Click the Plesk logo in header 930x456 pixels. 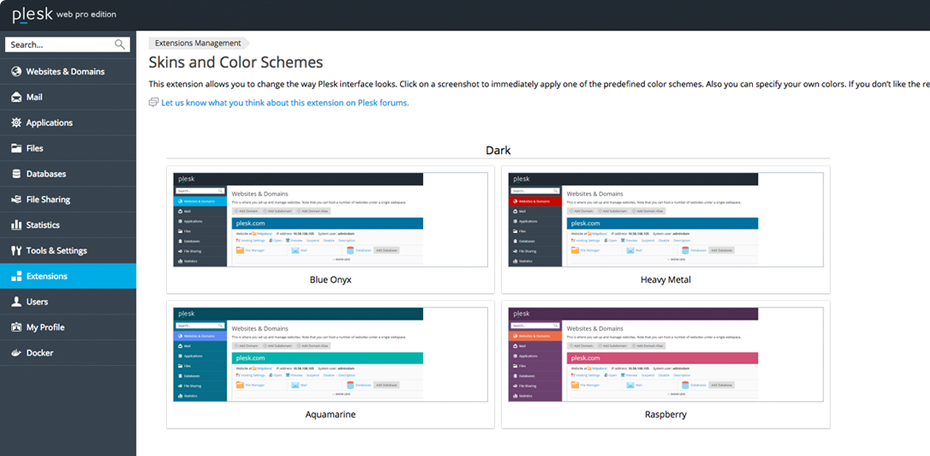coord(33,15)
